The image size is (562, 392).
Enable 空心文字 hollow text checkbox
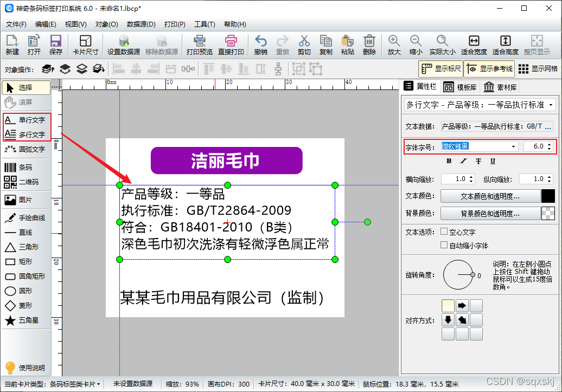point(444,232)
